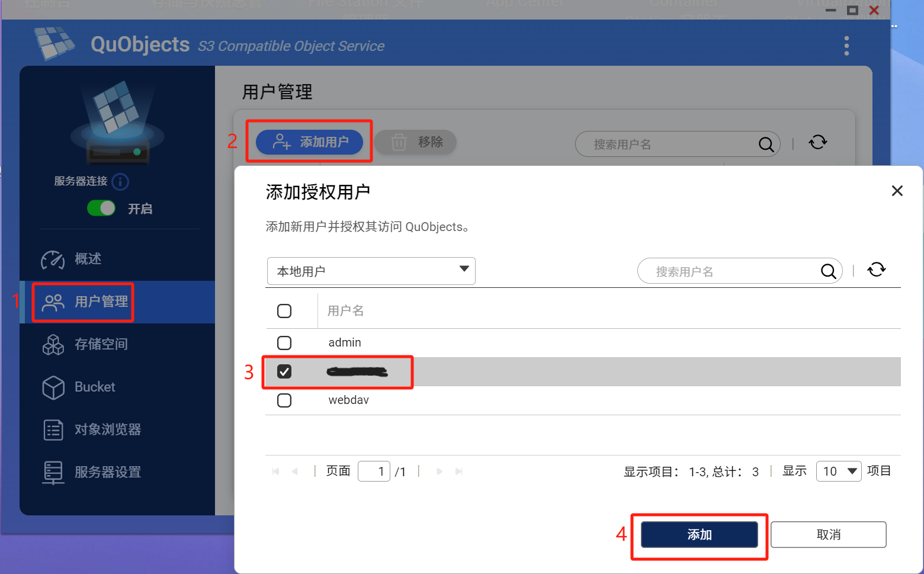Open the 用户管理 user management page

(x=117, y=302)
